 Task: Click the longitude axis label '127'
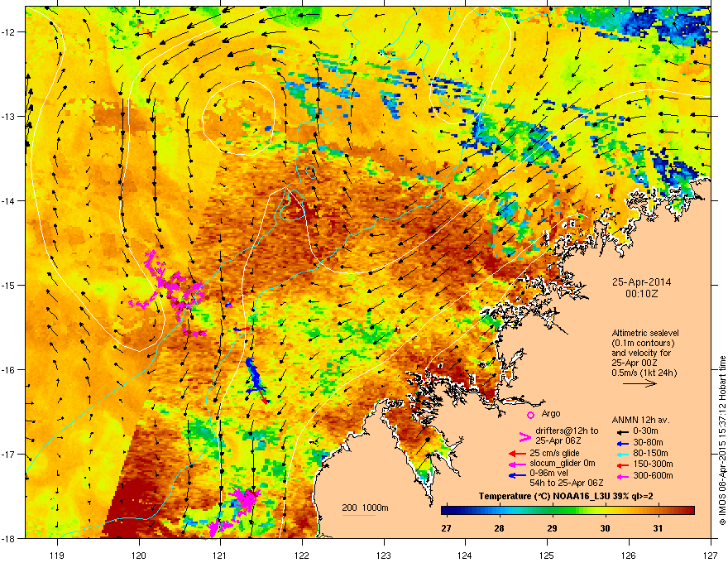(711, 555)
